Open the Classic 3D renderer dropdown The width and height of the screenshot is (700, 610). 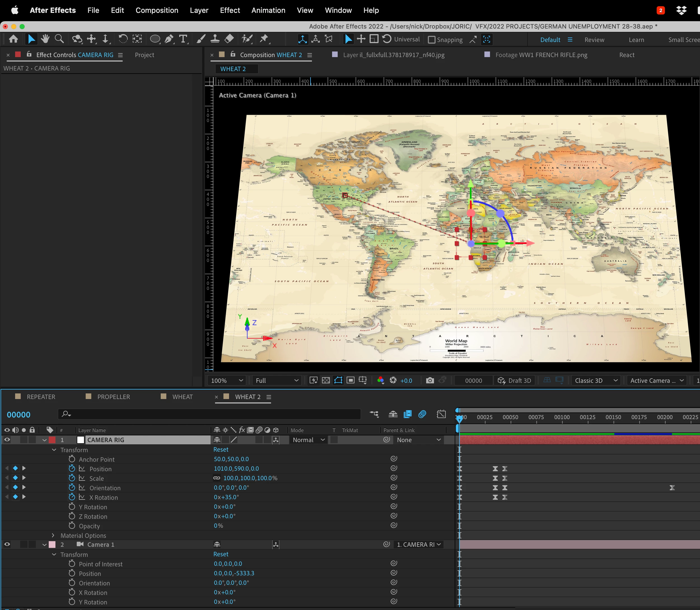click(596, 380)
